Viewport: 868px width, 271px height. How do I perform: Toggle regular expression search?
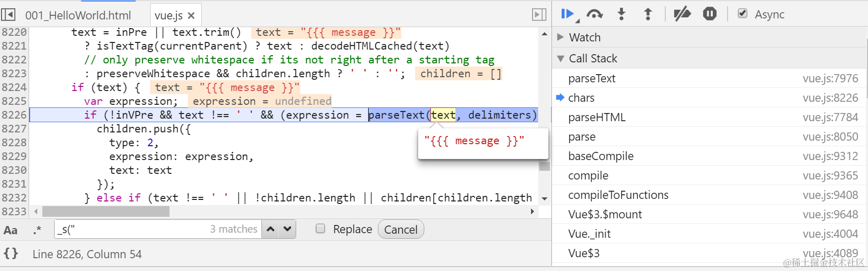click(x=37, y=230)
